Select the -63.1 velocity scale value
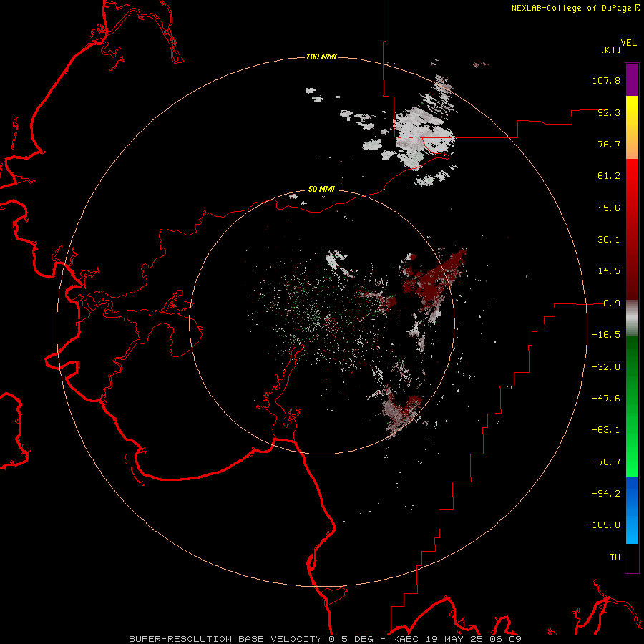 606,430
